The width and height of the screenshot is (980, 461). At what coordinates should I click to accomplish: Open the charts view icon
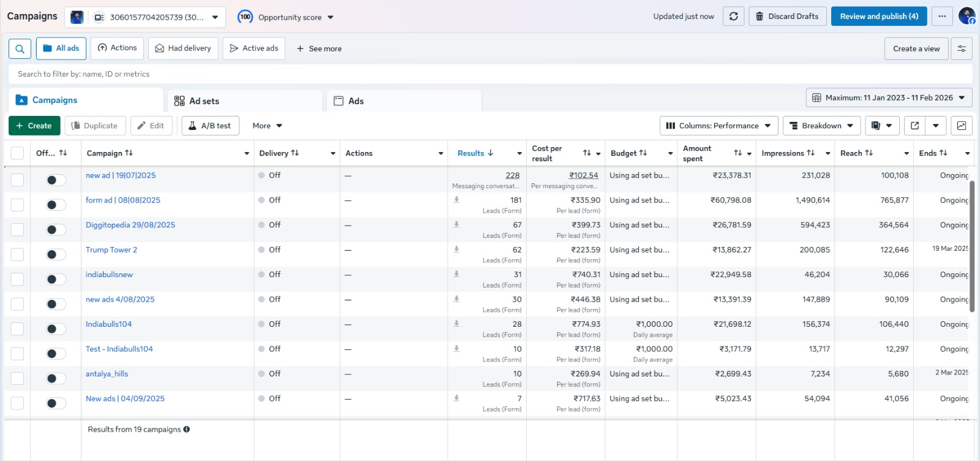point(961,126)
